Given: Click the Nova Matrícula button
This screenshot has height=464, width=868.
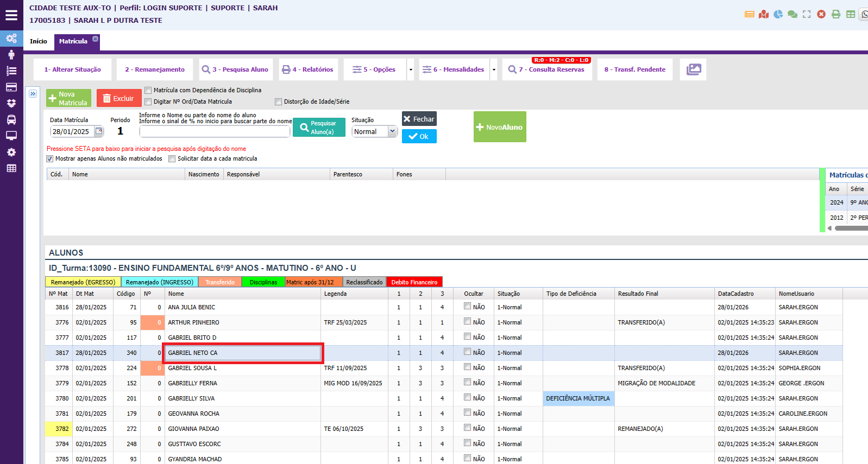Looking at the screenshot, I should click(68, 98).
